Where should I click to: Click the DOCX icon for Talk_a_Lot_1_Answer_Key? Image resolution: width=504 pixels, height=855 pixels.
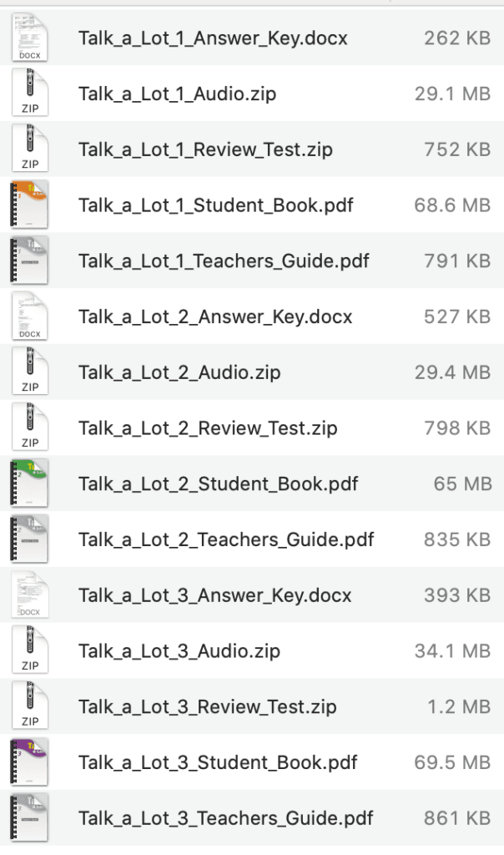point(29,38)
